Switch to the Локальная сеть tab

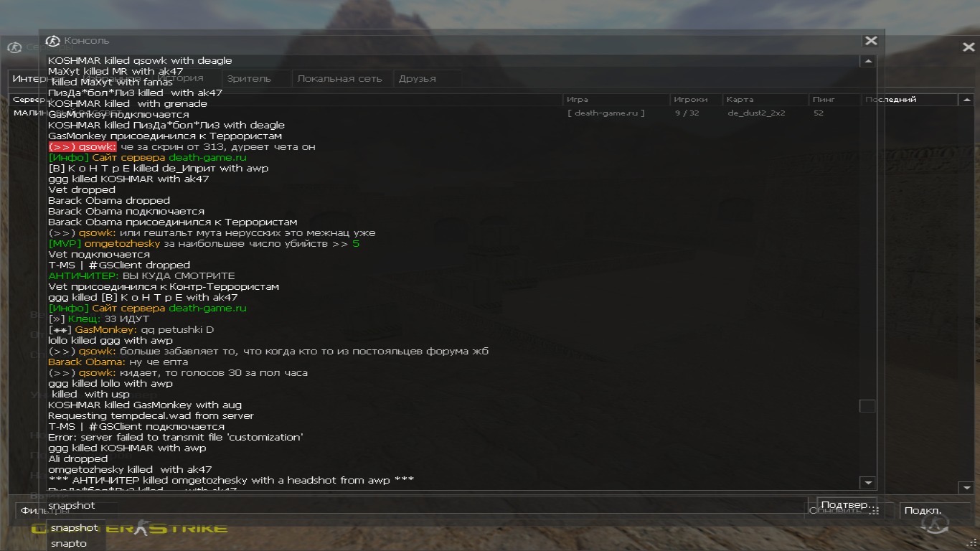tap(339, 79)
